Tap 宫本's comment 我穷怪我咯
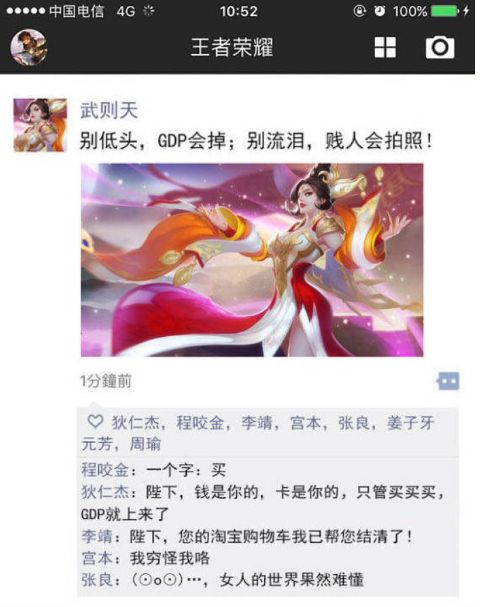 [x=145, y=558]
